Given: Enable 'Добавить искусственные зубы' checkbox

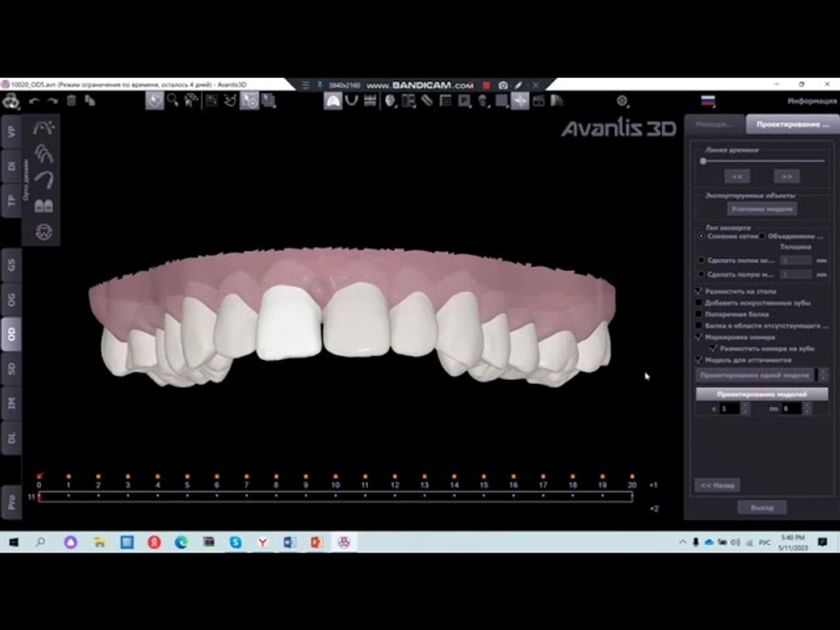Looking at the screenshot, I should (699, 303).
